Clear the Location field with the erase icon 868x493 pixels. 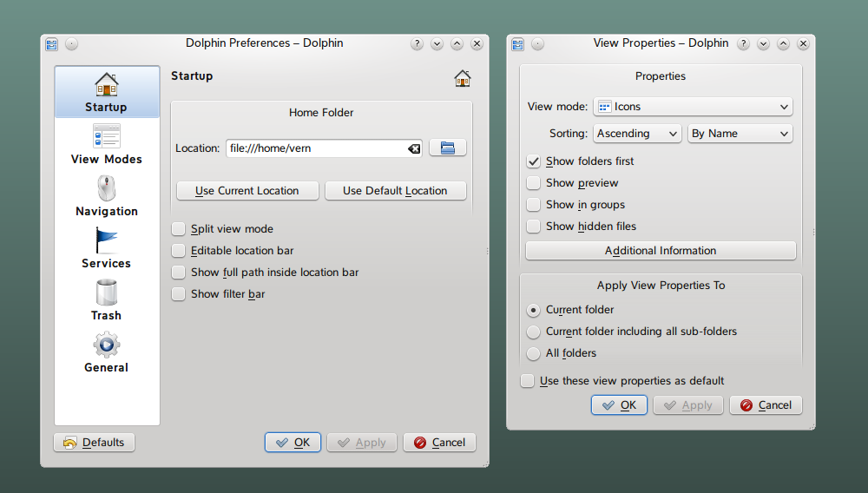[x=414, y=148]
